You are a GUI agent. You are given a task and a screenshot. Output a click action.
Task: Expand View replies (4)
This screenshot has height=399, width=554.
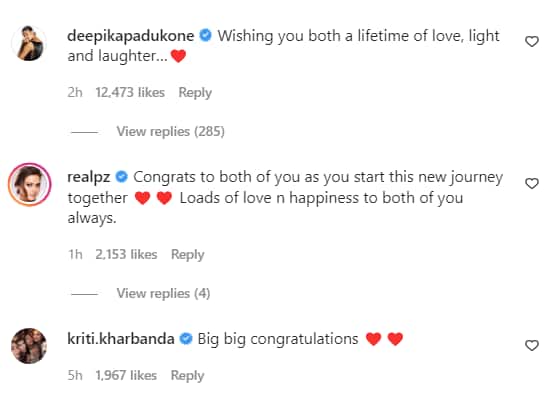point(163,293)
